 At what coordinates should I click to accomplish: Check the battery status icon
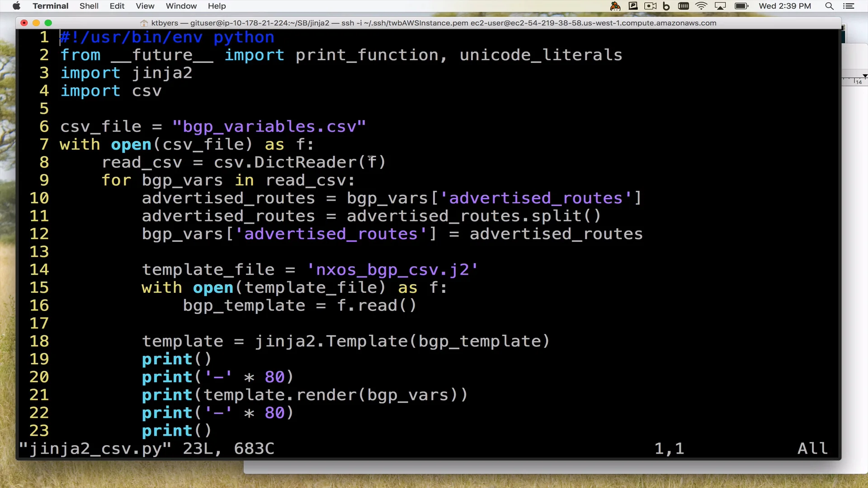tap(742, 6)
